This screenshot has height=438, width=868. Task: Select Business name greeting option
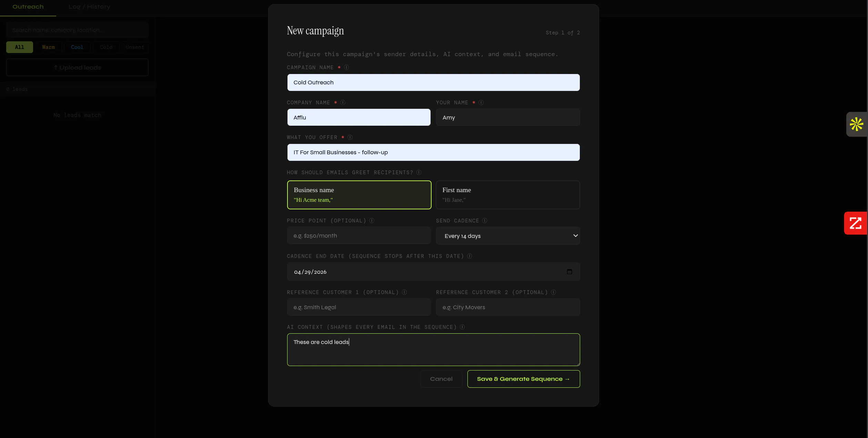coord(359,195)
